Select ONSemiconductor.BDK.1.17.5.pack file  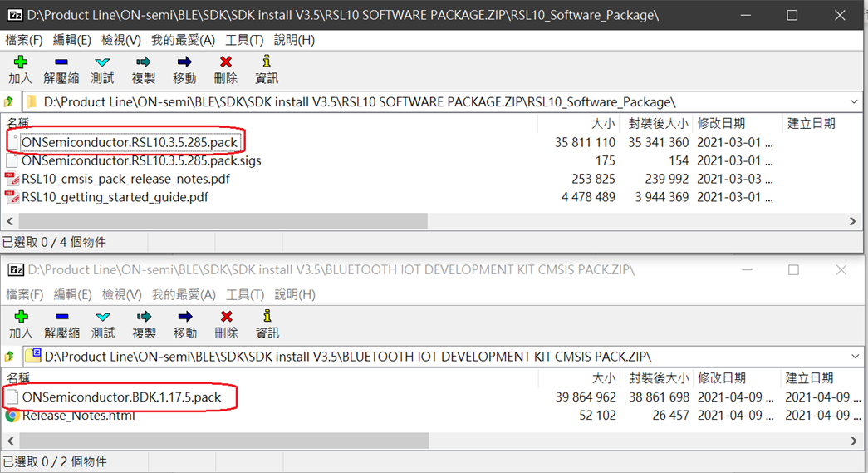(x=121, y=397)
